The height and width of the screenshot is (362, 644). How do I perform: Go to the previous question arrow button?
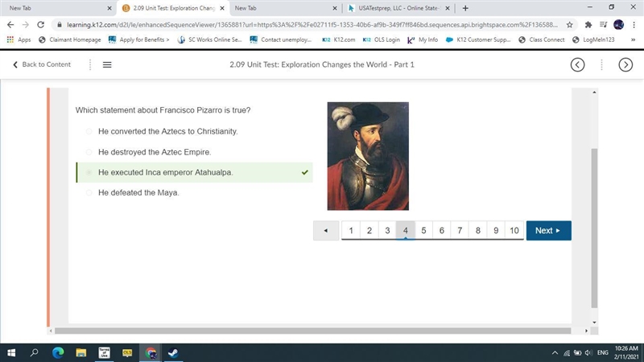coord(326,231)
